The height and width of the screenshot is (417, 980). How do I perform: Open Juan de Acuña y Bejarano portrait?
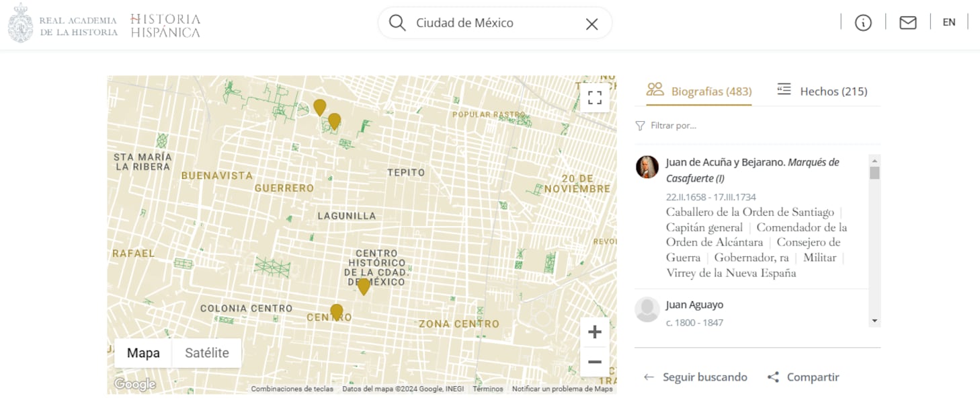[x=647, y=167]
